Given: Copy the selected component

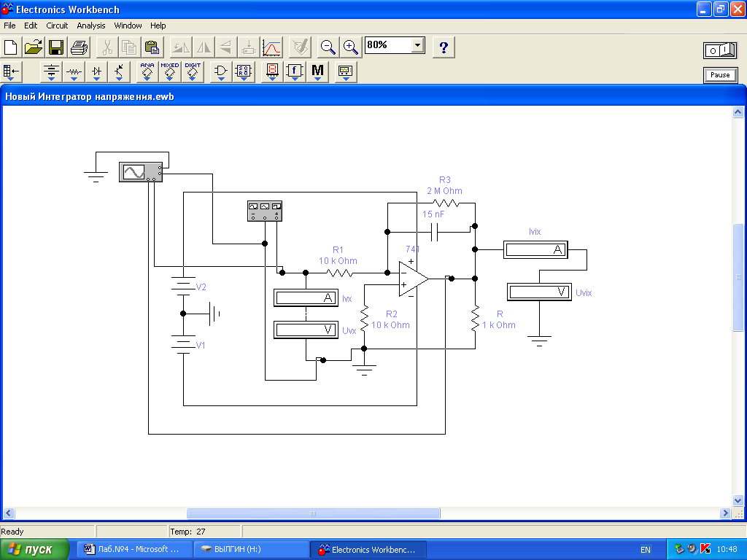Looking at the screenshot, I should [x=130, y=47].
